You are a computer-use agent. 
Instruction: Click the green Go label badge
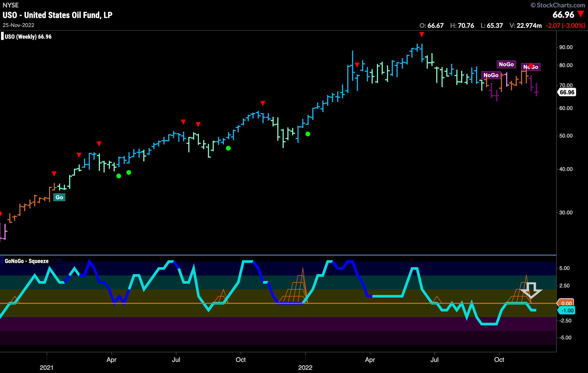pyautogui.click(x=59, y=197)
